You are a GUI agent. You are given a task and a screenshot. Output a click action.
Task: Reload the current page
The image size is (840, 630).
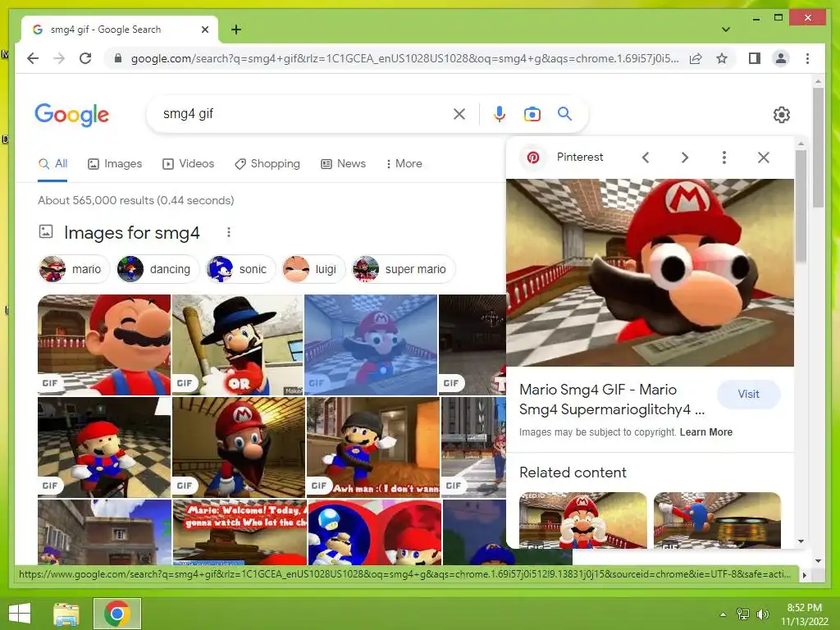click(85, 58)
